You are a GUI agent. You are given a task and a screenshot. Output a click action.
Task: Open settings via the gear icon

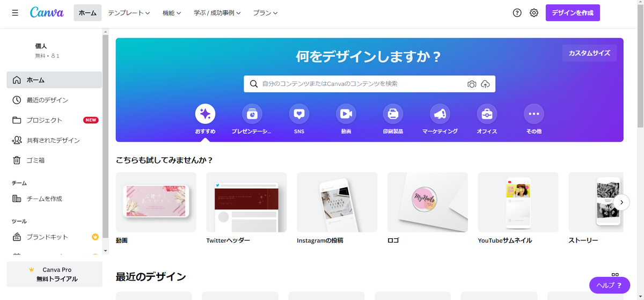[534, 13]
